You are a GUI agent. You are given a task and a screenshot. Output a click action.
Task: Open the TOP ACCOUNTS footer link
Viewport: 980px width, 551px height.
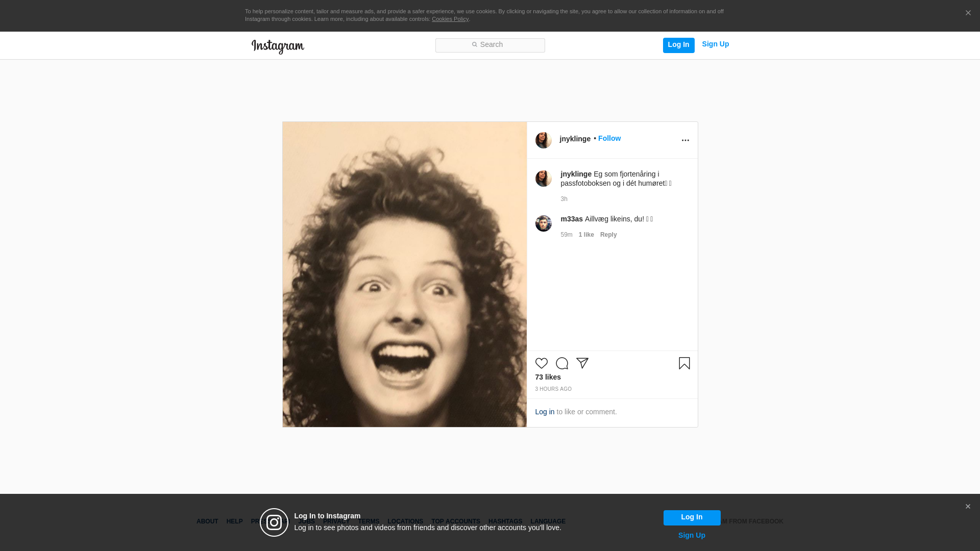[x=456, y=521]
